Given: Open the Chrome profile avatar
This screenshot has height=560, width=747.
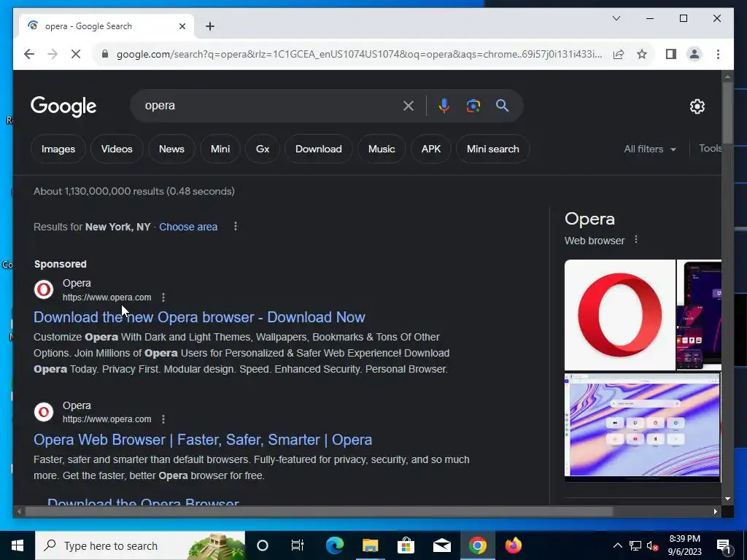Looking at the screenshot, I should coord(694,54).
